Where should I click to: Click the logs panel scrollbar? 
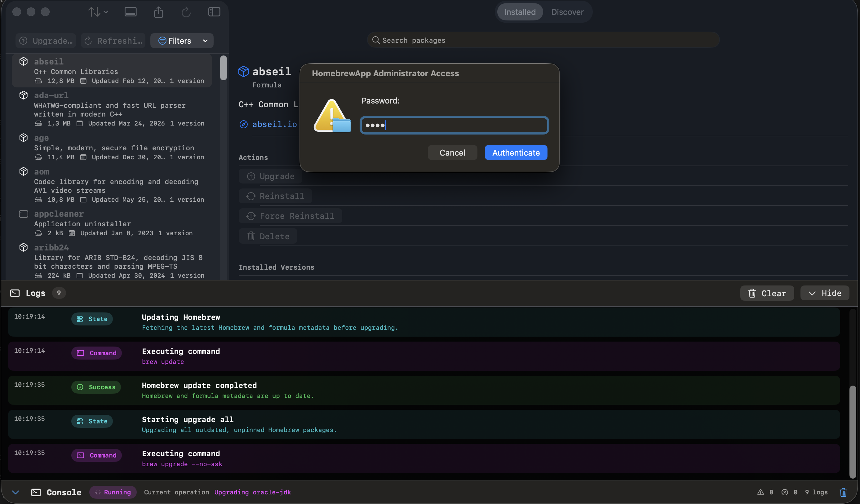tap(853, 432)
